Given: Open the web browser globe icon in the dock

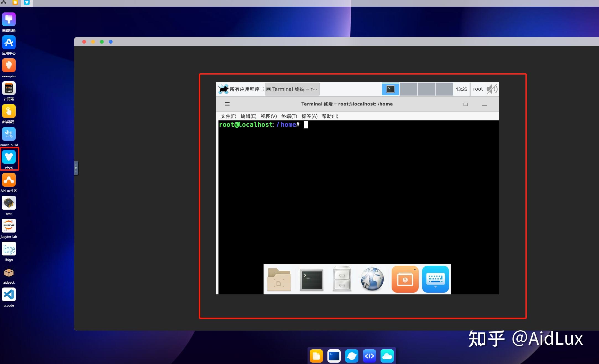Looking at the screenshot, I should pos(372,279).
